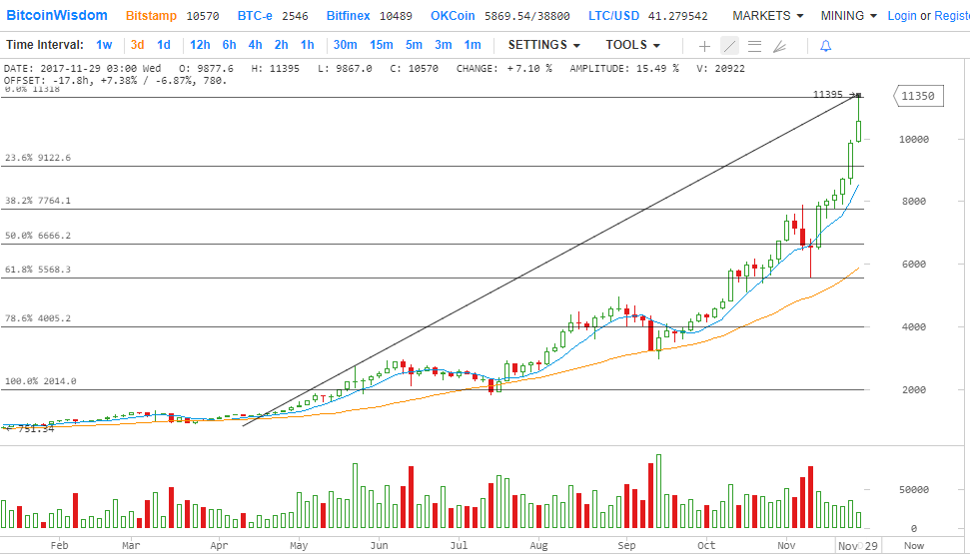970x560 pixels.
Task: Set interval to 5m
Action: pyautogui.click(x=414, y=45)
